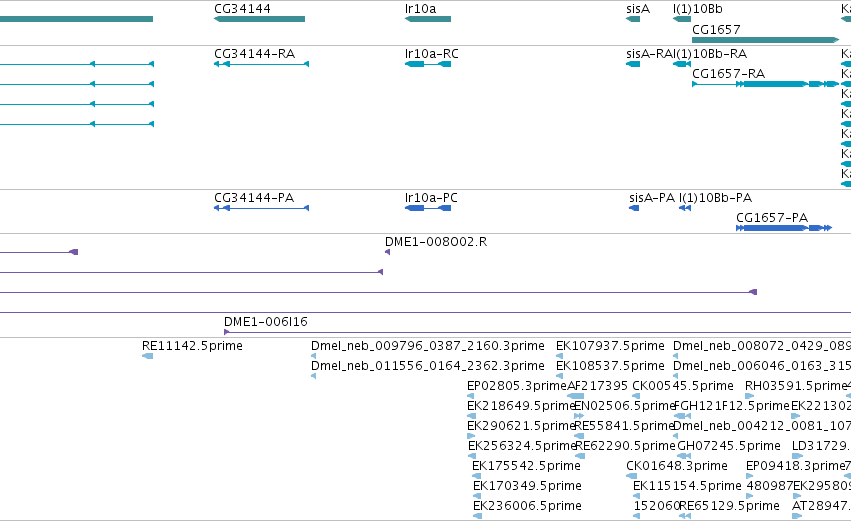Select the CK00545.5prime EST label
Viewport: 851px width, 521px height.
(x=683, y=386)
